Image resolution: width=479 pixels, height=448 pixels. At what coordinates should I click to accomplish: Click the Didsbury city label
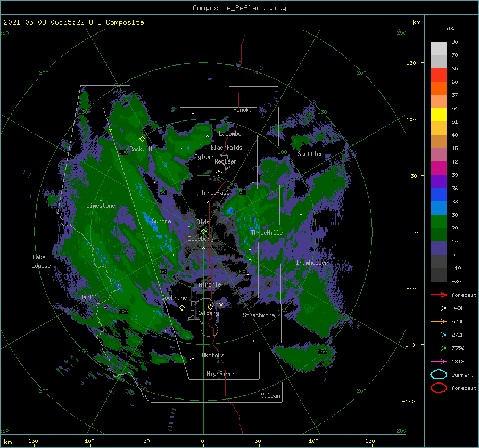click(201, 239)
